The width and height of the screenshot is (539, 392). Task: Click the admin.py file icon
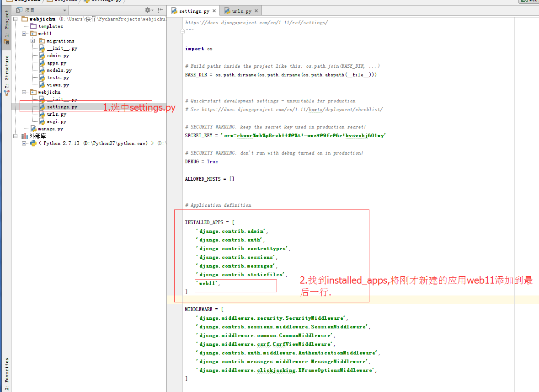[42, 55]
